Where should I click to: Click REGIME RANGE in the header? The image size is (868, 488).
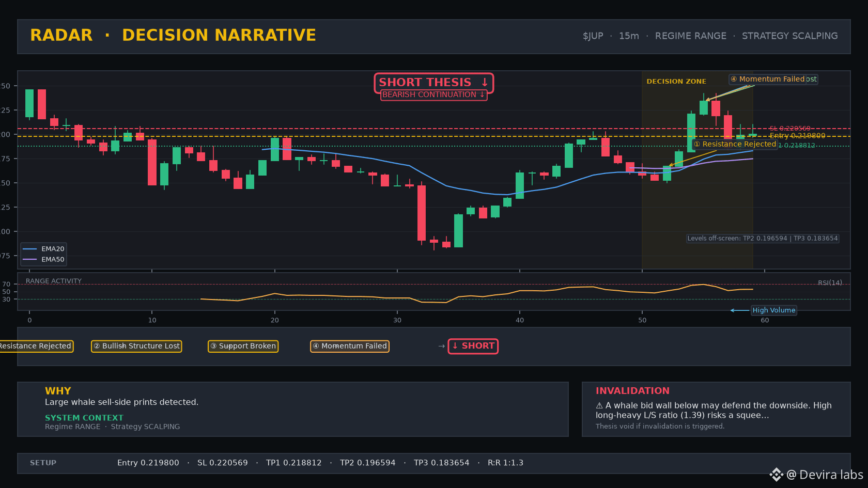pos(690,36)
